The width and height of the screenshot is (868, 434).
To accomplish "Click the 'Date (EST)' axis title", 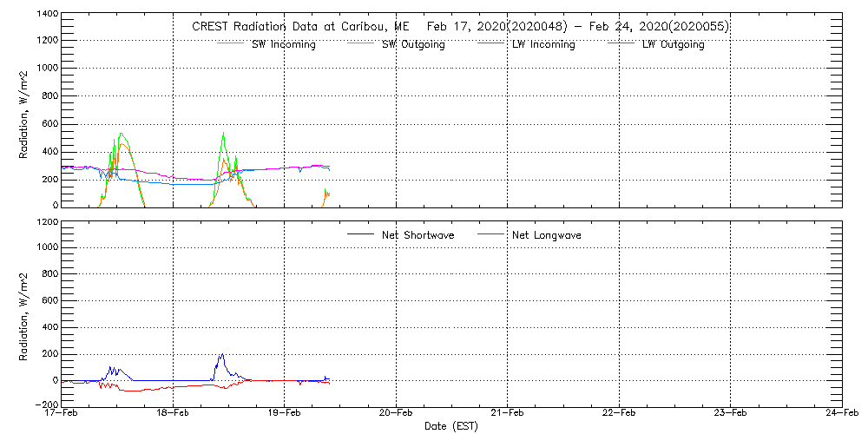I will (453, 427).
